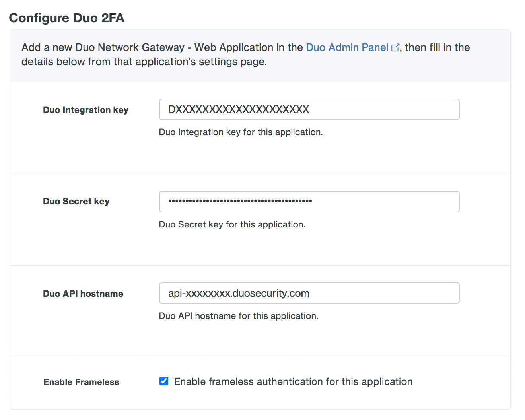
Task: Click the Duo API hostname label
Action: coord(83,294)
